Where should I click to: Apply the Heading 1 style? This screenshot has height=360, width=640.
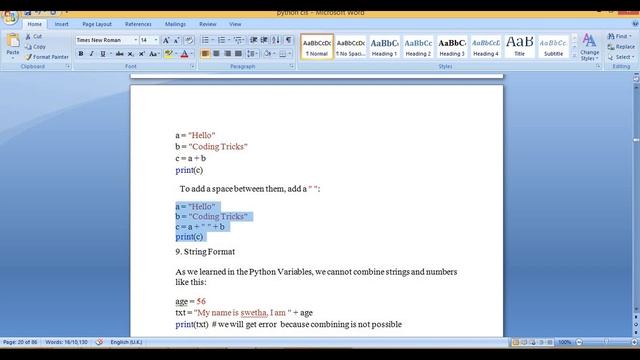[384, 47]
